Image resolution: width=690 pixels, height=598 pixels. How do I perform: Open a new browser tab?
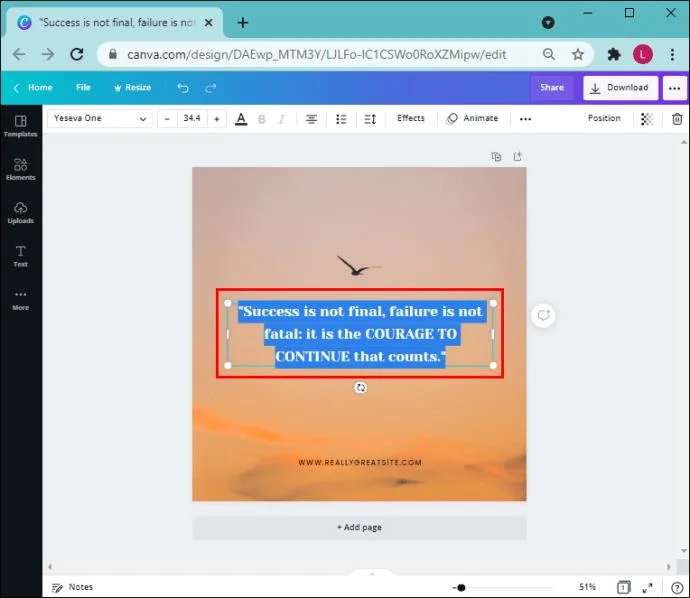[x=243, y=22]
